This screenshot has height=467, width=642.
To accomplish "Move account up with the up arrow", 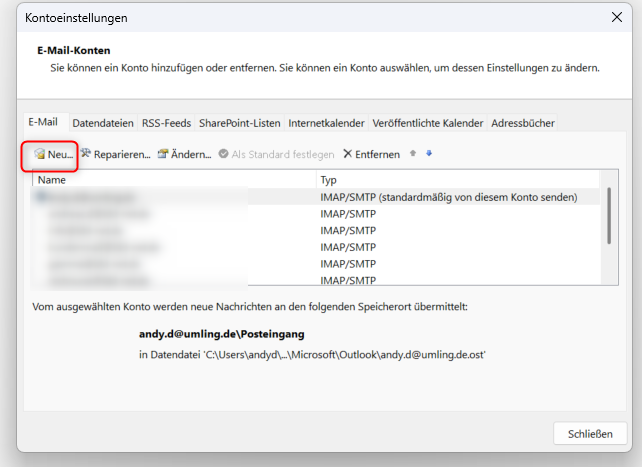I will pos(413,154).
